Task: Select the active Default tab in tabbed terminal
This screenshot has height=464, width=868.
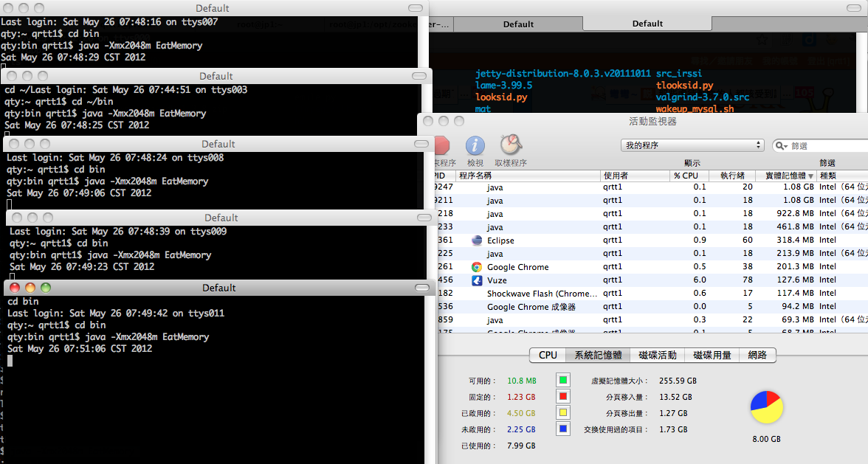Action: (647, 24)
